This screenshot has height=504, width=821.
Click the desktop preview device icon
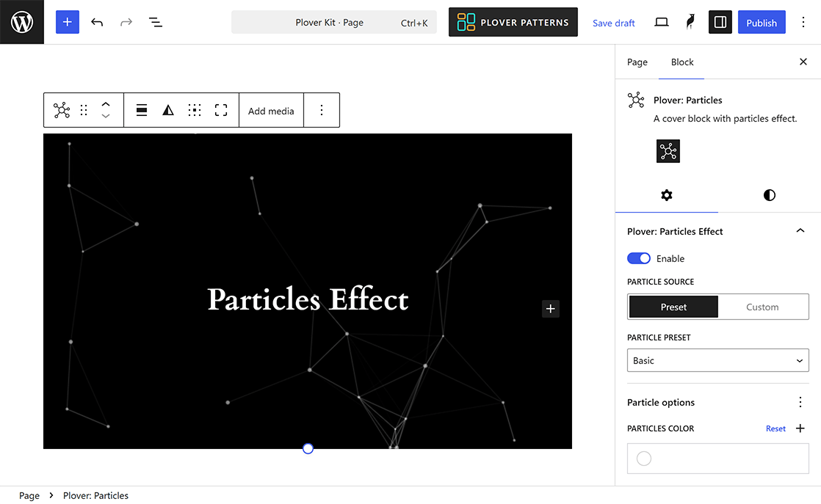click(662, 22)
